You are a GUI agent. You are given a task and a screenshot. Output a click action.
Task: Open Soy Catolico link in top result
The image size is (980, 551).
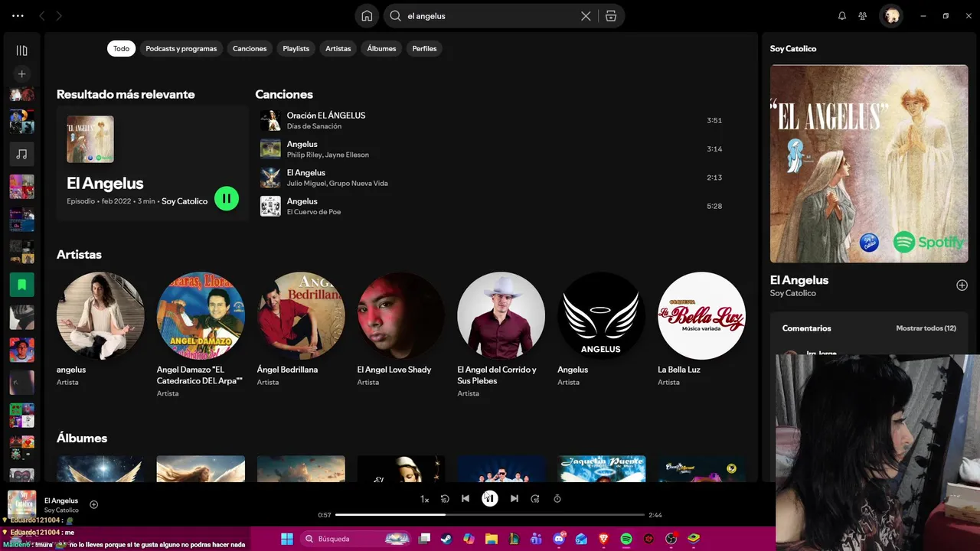coord(185,201)
